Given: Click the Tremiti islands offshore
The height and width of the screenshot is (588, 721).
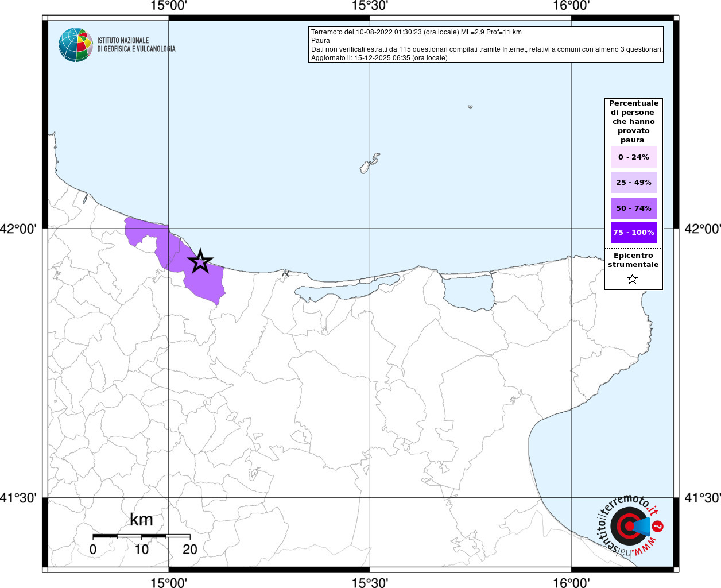Looking at the screenshot, I should point(370,163).
